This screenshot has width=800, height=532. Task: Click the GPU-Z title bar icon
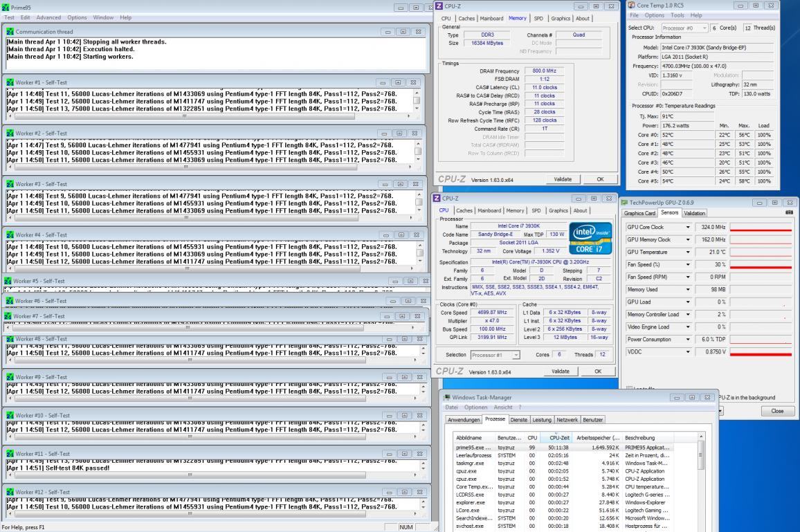click(x=624, y=202)
